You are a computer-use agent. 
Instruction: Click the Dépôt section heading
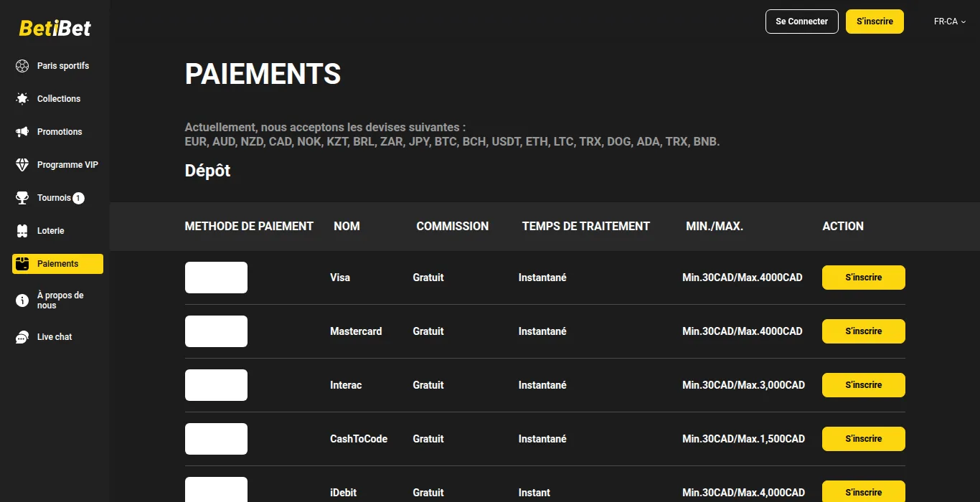208,171
